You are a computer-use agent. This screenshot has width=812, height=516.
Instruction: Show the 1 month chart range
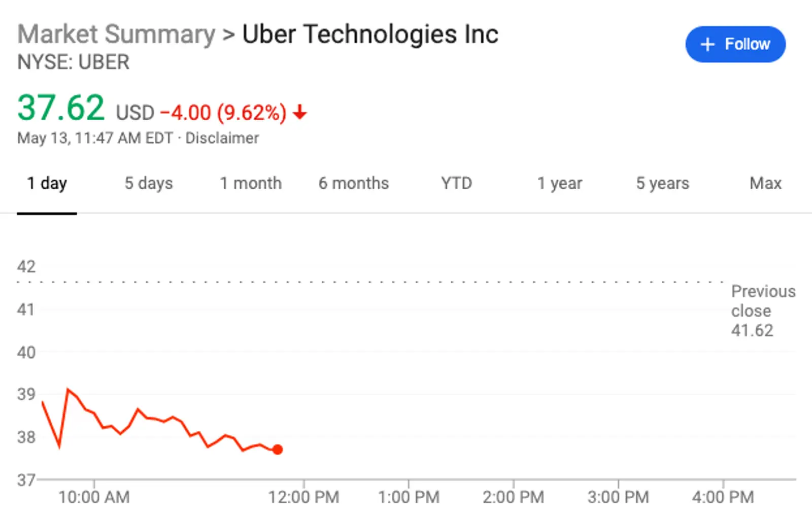point(250,183)
